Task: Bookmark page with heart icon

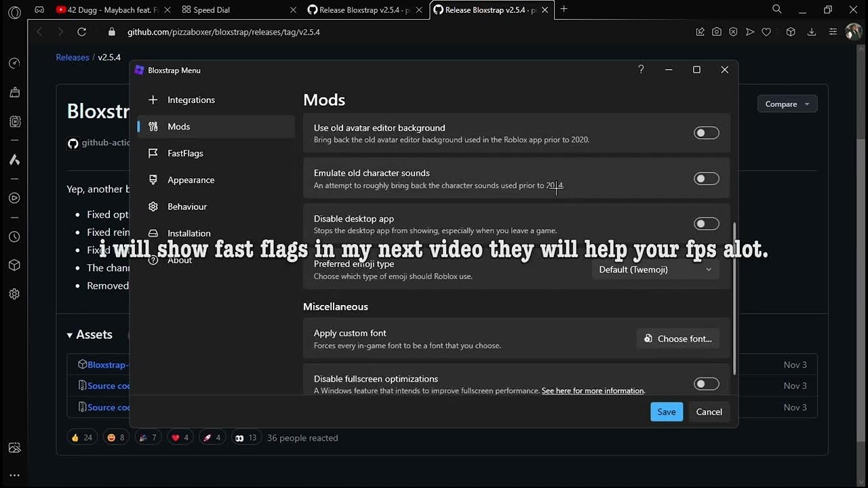Action: click(766, 32)
